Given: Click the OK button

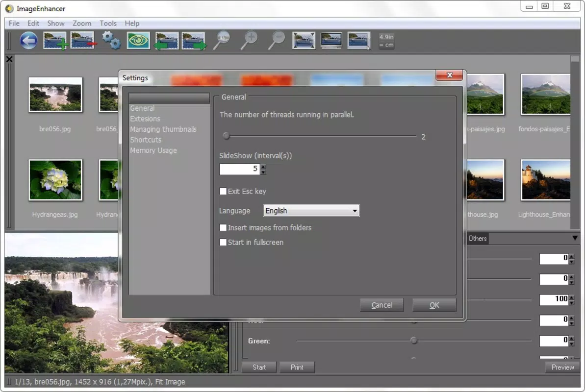Looking at the screenshot, I should pyautogui.click(x=434, y=305).
